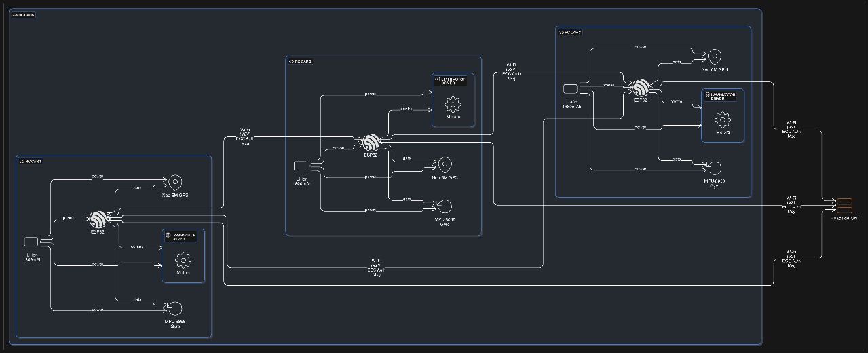The image size is (868, 353).
Task: Click the ESP32 label in RC Car 1
Action: tap(99, 232)
